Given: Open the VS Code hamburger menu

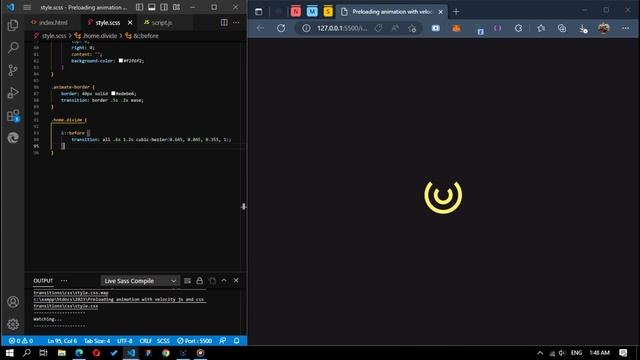Looking at the screenshot, I should point(27,7).
